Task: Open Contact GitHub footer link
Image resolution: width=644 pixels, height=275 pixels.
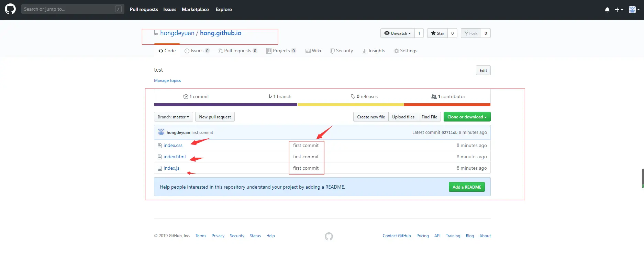Action: (x=397, y=236)
